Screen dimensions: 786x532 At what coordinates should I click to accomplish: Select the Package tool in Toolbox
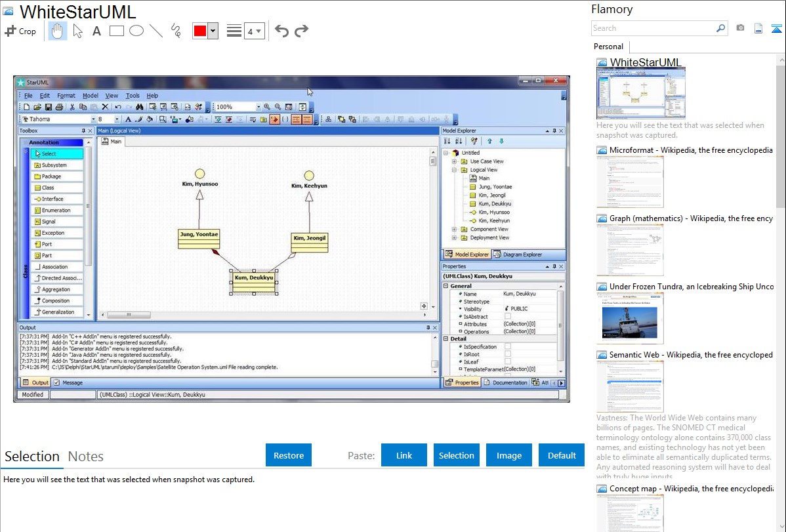pyautogui.click(x=56, y=176)
